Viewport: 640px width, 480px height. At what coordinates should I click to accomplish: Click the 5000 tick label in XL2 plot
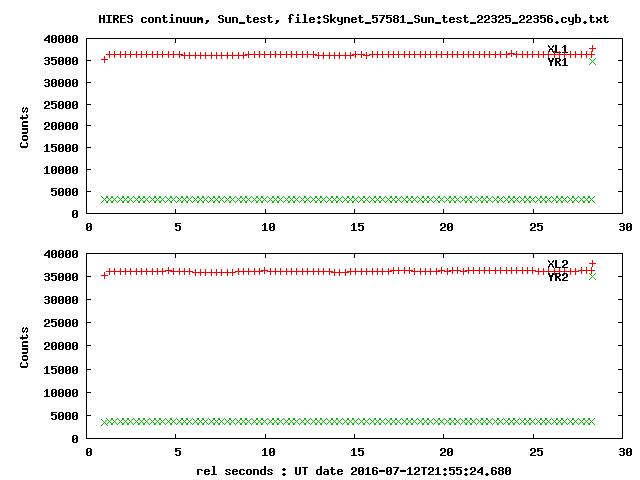click(x=64, y=416)
